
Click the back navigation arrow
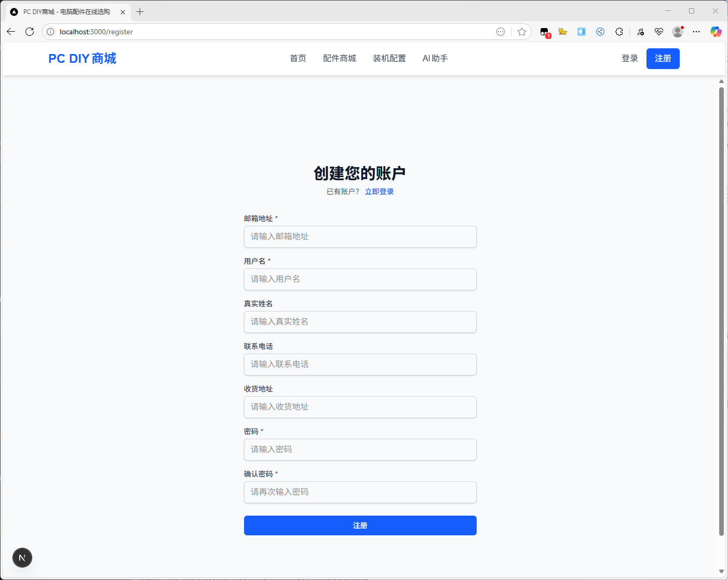[x=11, y=32]
